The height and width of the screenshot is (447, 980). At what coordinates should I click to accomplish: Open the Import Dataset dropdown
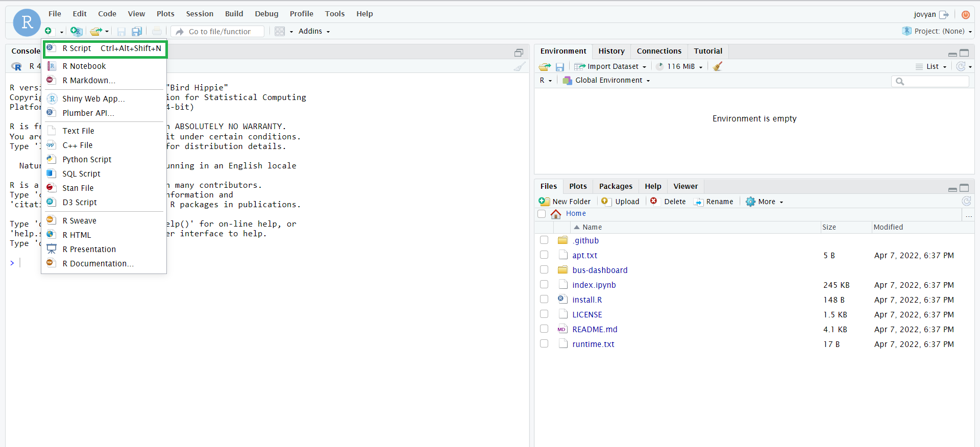pyautogui.click(x=610, y=66)
